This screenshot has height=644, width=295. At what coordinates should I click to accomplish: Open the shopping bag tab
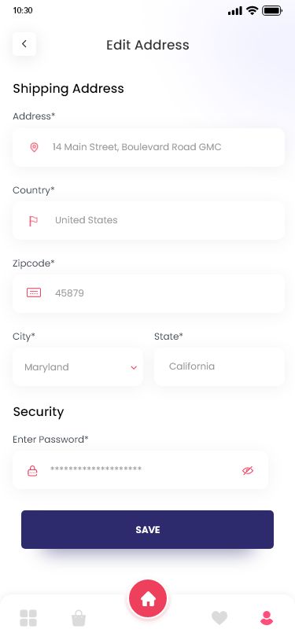[79, 618]
